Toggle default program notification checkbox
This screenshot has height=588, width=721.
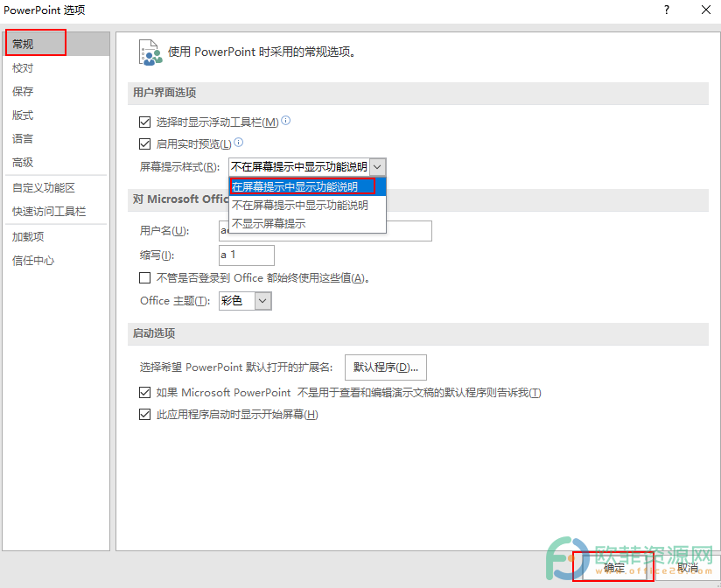pyautogui.click(x=144, y=392)
